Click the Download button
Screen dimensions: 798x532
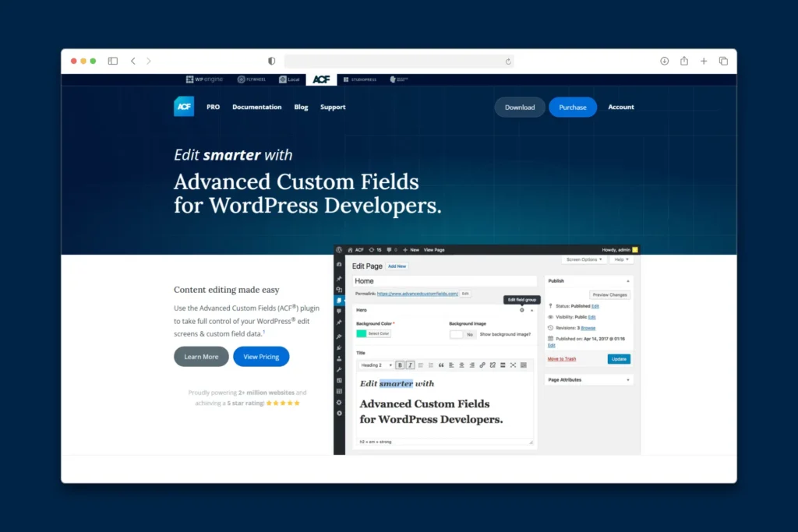pos(520,107)
